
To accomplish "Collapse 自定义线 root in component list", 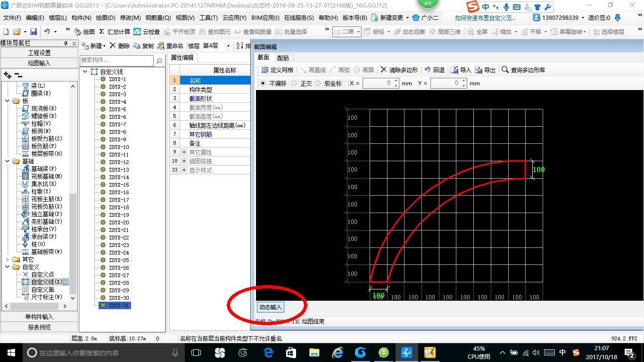I will (x=85, y=72).
